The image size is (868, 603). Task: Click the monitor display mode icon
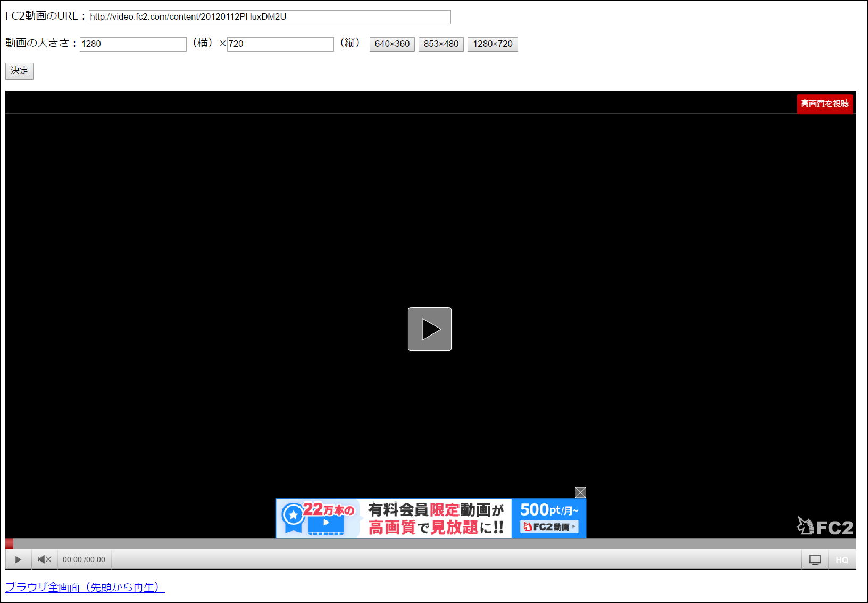pos(814,559)
